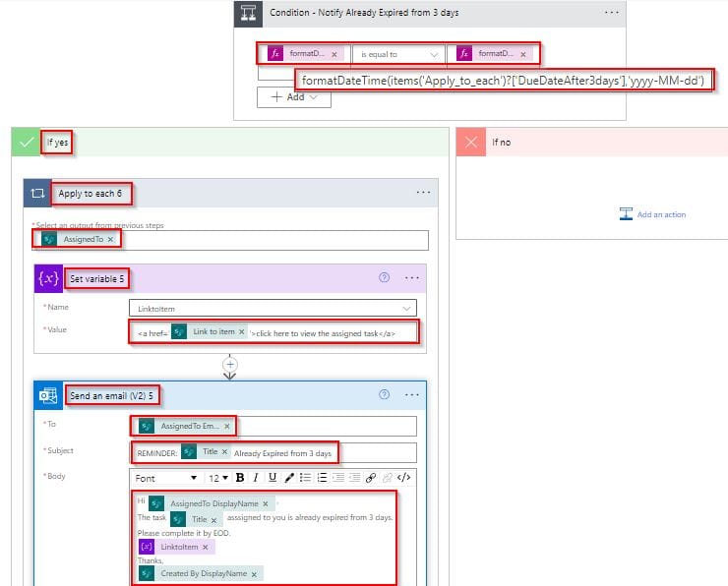Click the AssignedTo dynamic content token
Screen dimensions: 728x586
77,239
